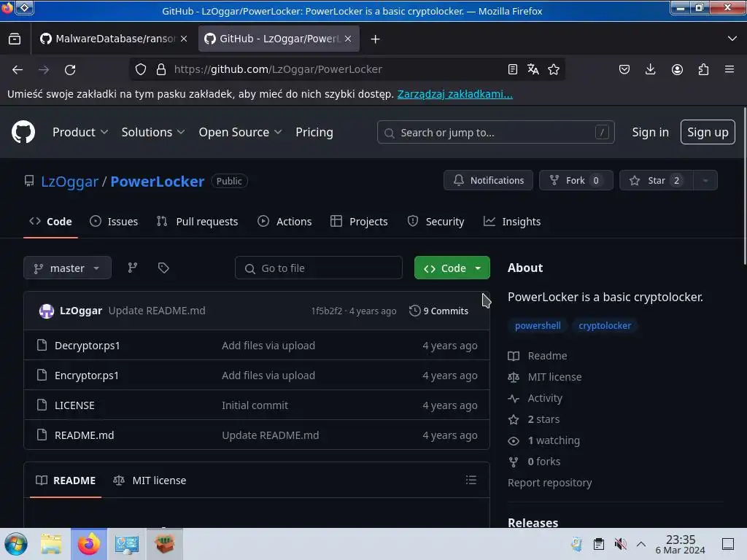
Task: Click the muted volume tray icon
Action: 620,544
